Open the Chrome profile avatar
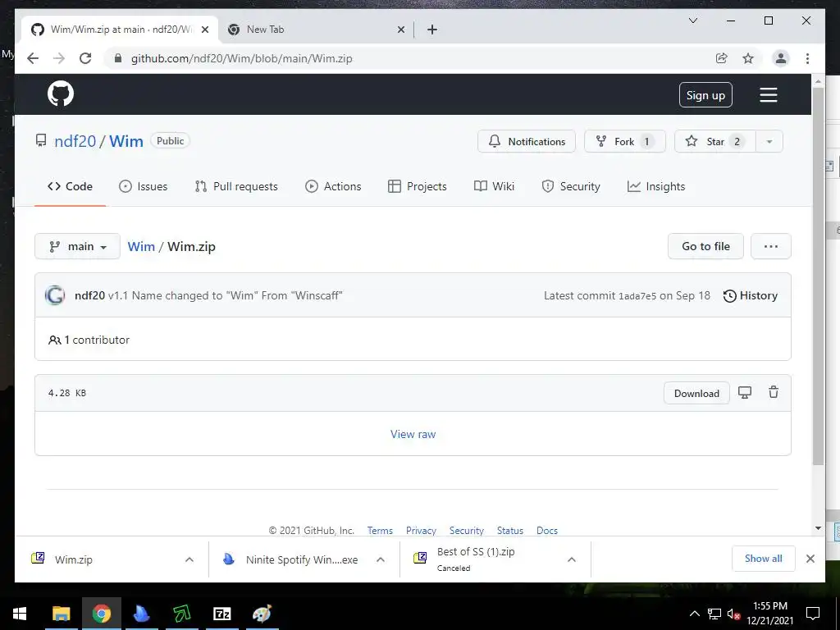This screenshot has height=630, width=840. coord(781,58)
